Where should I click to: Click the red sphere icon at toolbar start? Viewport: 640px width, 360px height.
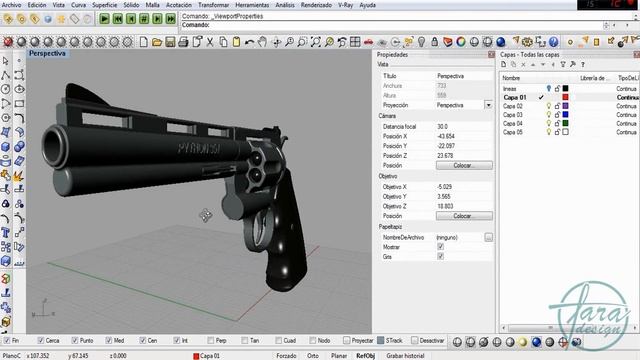[8, 42]
